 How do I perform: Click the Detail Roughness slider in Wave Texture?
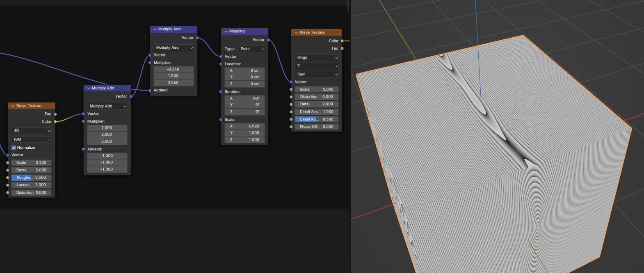317,119
